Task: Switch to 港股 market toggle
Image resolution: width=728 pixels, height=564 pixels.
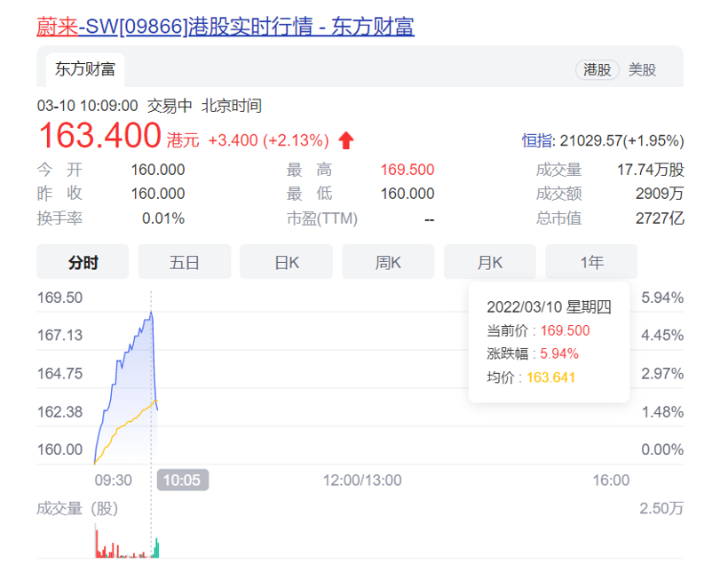Action: coord(597,69)
